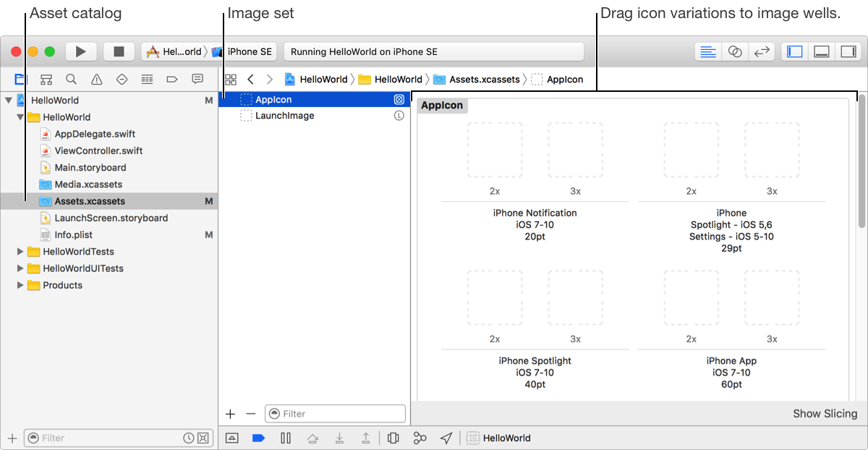Open the related items grid menu
The height and width of the screenshot is (450, 868).
[231, 79]
